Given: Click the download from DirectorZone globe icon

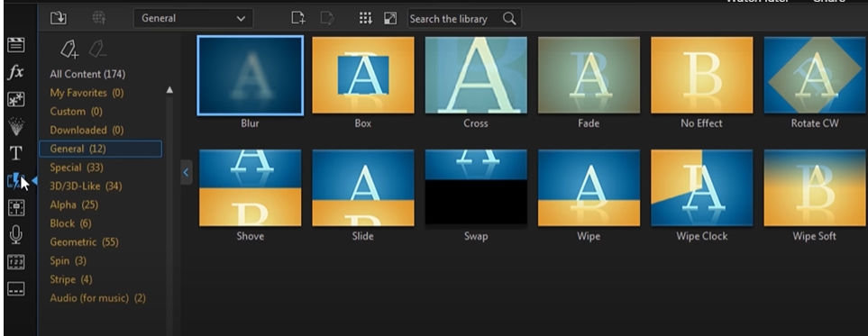Looking at the screenshot, I should (99, 18).
